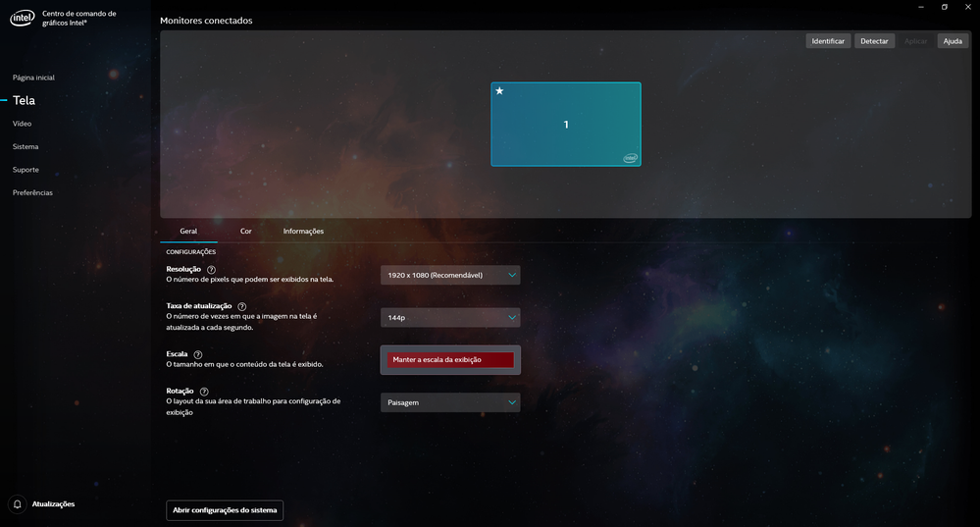Open Sistema section in sidebar

pos(26,147)
